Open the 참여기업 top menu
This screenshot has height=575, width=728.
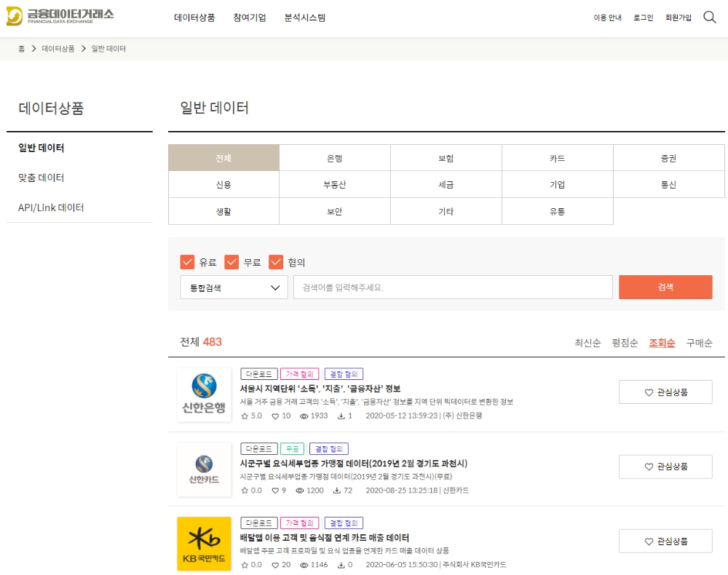point(250,17)
